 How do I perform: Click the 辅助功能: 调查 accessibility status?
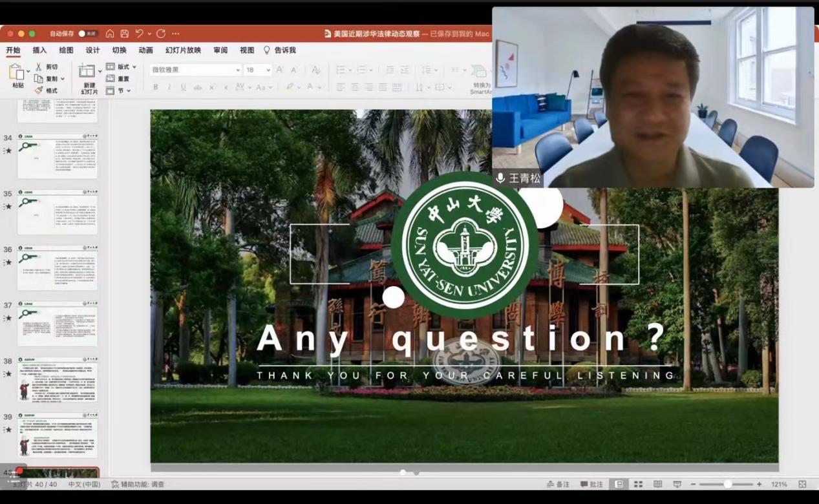pos(138,484)
